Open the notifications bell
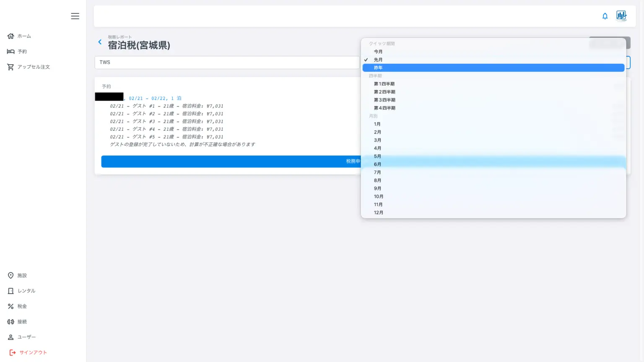644x362 pixels. click(605, 16)
